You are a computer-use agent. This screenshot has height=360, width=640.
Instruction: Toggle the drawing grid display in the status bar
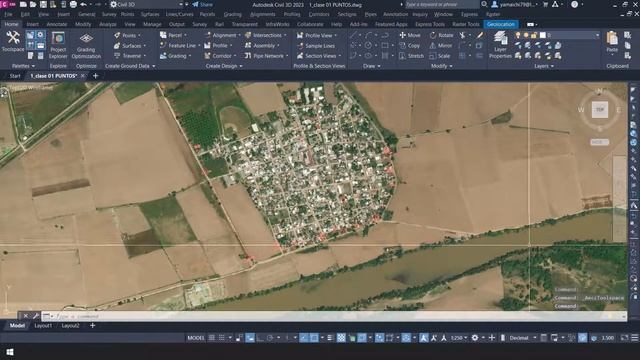click(x=212, y=338)
